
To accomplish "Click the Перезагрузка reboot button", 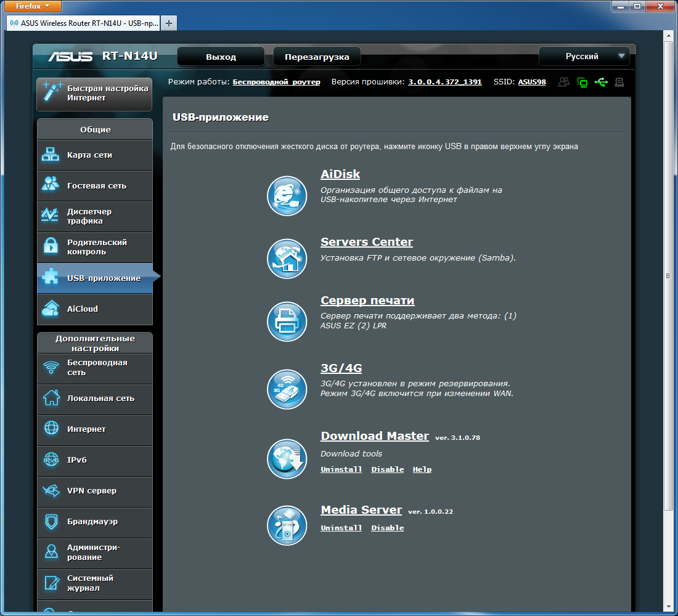I will 317,57.
